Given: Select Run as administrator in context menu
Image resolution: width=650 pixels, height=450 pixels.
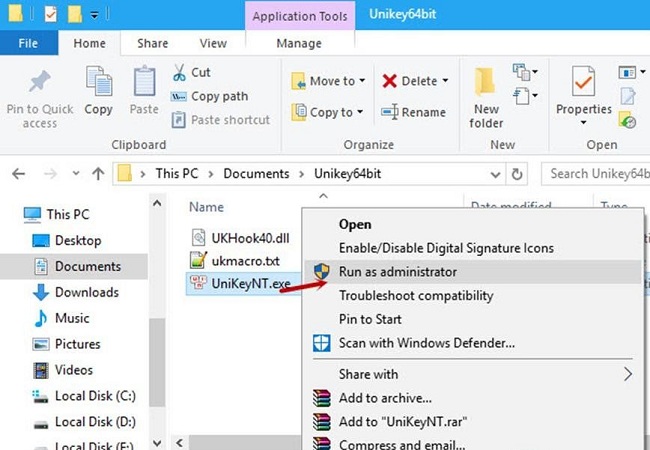Looking at the screenshot, I should [397, 272].
